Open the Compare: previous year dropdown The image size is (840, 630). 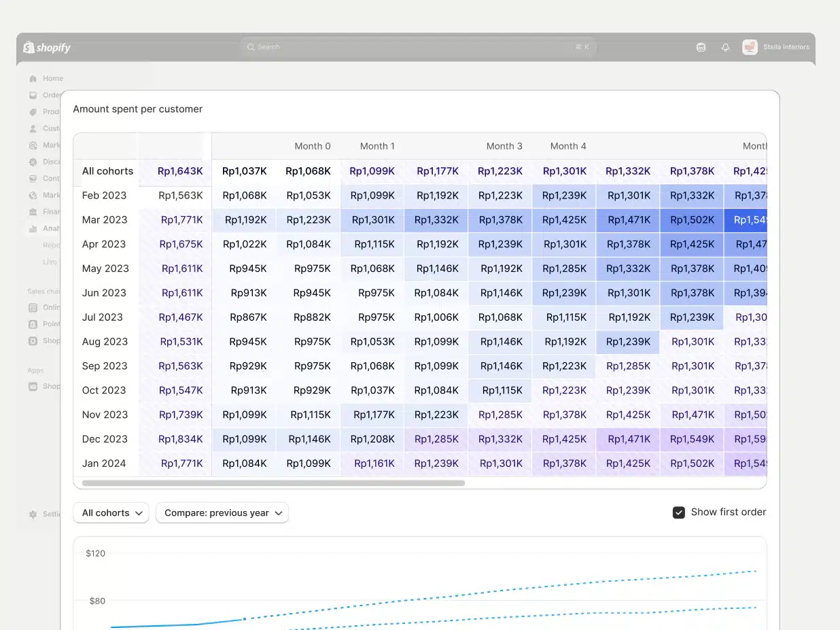click(222, 513)
